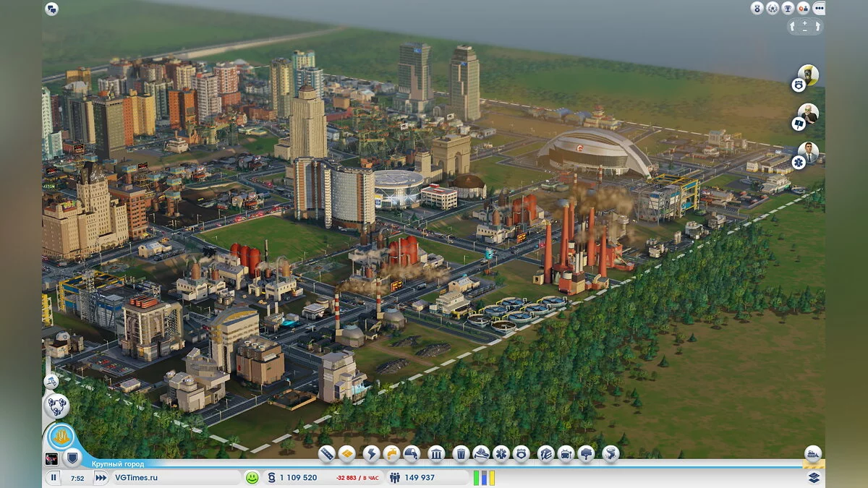This screenshot has width=868, height=488.
Task: Open the friends map-pin icon
Action: point(803,8)
